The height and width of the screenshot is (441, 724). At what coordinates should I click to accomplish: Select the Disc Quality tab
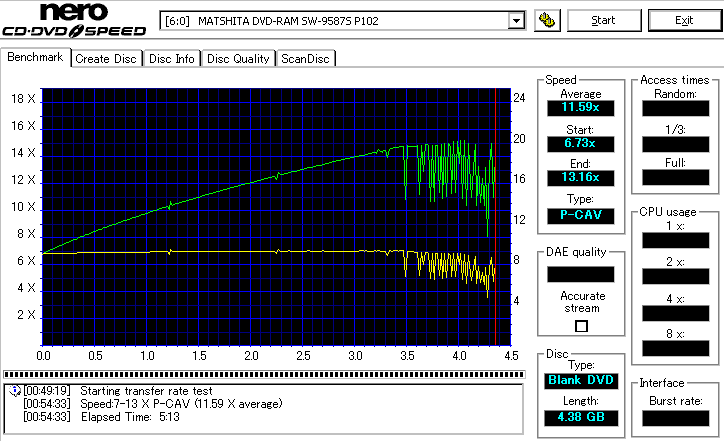pyautogui.click(x=238, y=59)
